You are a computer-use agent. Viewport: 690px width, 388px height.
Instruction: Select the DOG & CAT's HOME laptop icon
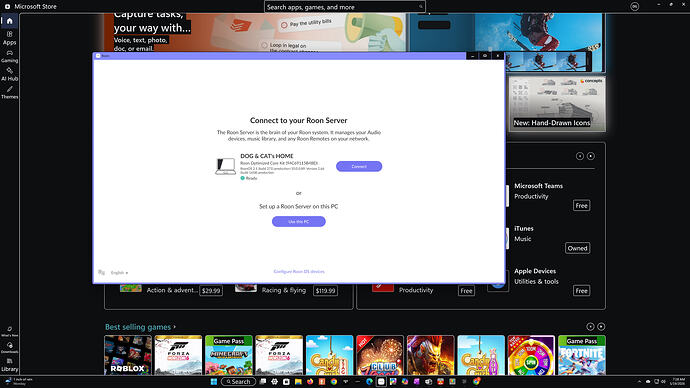pyautogui.click(x=225, y=166)
